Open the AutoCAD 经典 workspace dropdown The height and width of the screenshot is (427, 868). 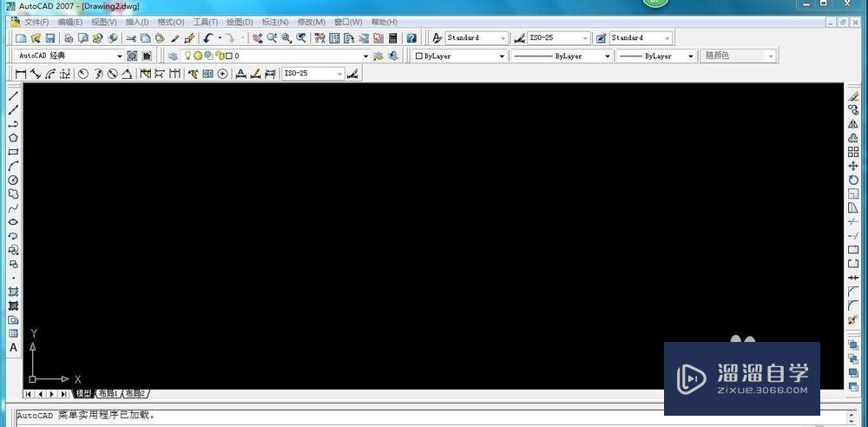[x=120, y=56]
